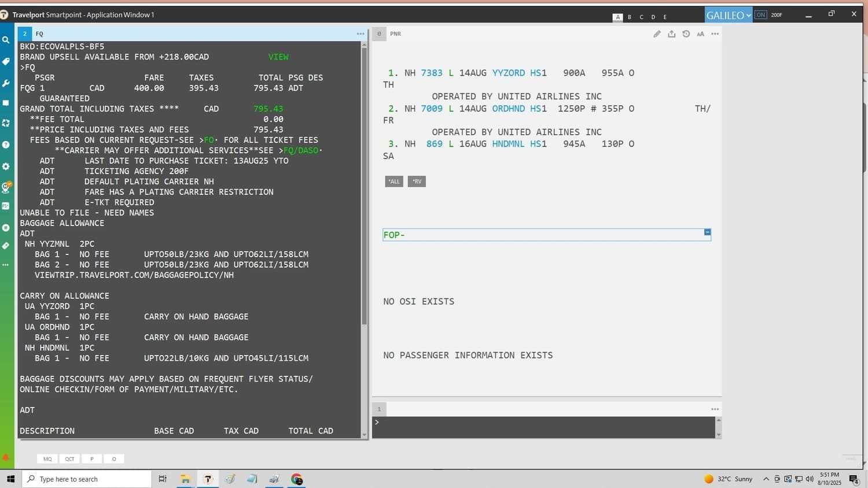This screenshot has height=488, width=868.
Task: Click flight number 869 in segment 3
Action: pos(435,144)
